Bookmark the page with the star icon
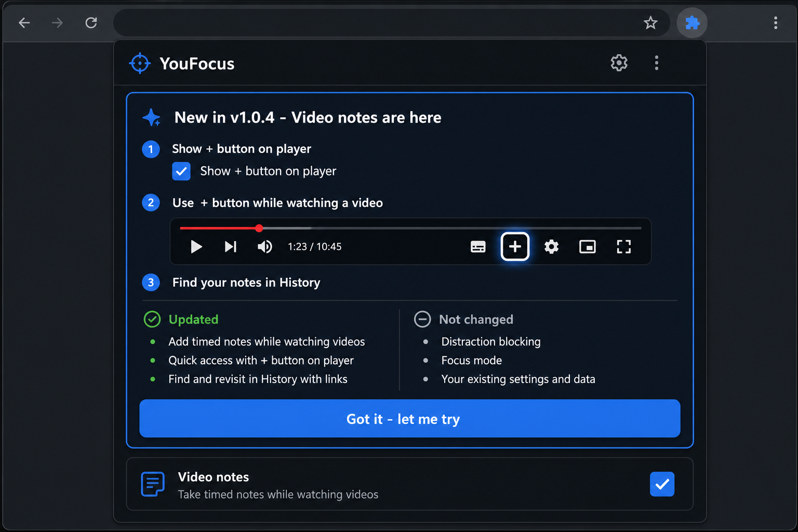 coord(650,23)
